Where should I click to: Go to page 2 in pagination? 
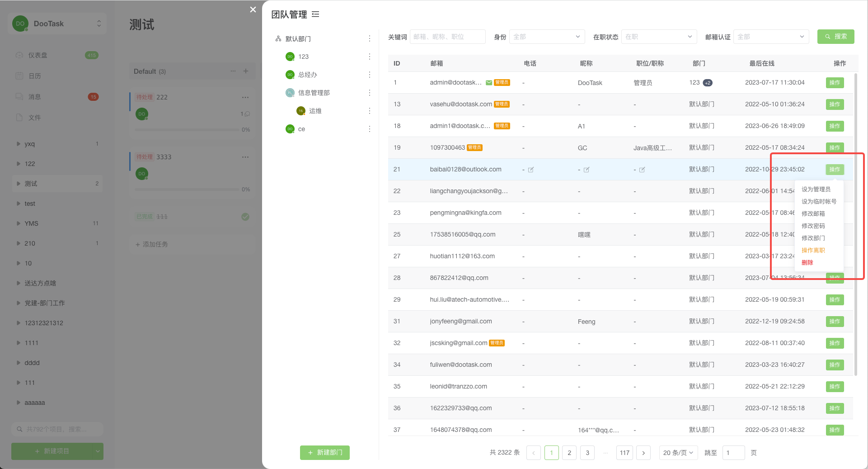click(x=569, y=453)
